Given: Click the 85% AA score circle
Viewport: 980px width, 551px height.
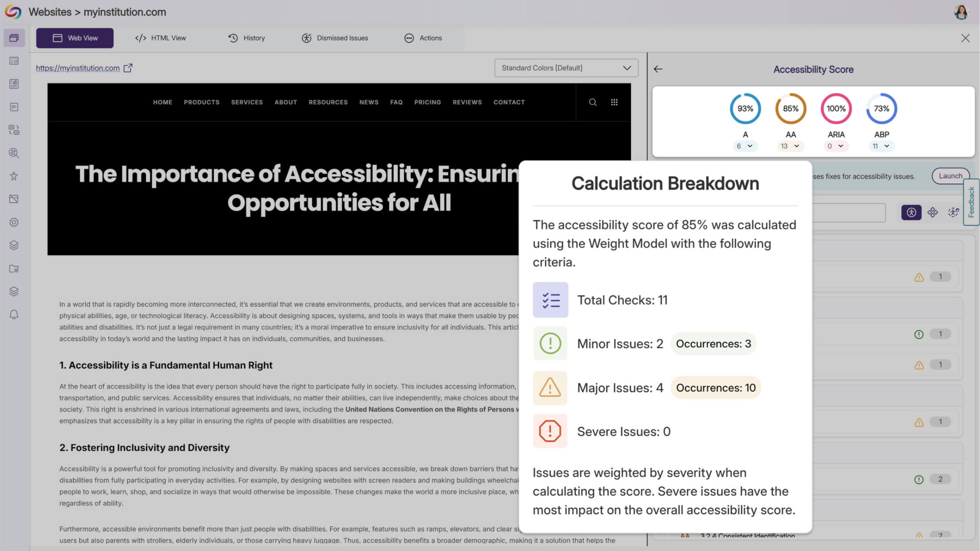Looking at the screenshot, I should tap(790, 109).
